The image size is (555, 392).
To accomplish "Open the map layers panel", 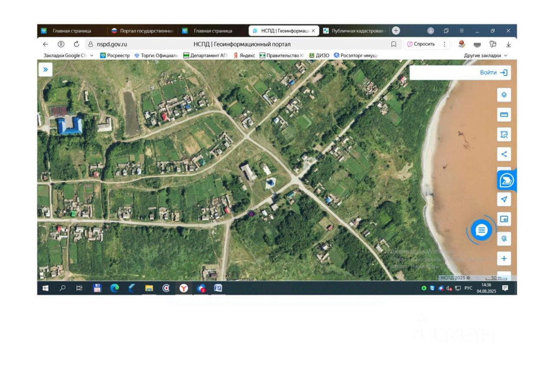I will click(x=503, y=95).
